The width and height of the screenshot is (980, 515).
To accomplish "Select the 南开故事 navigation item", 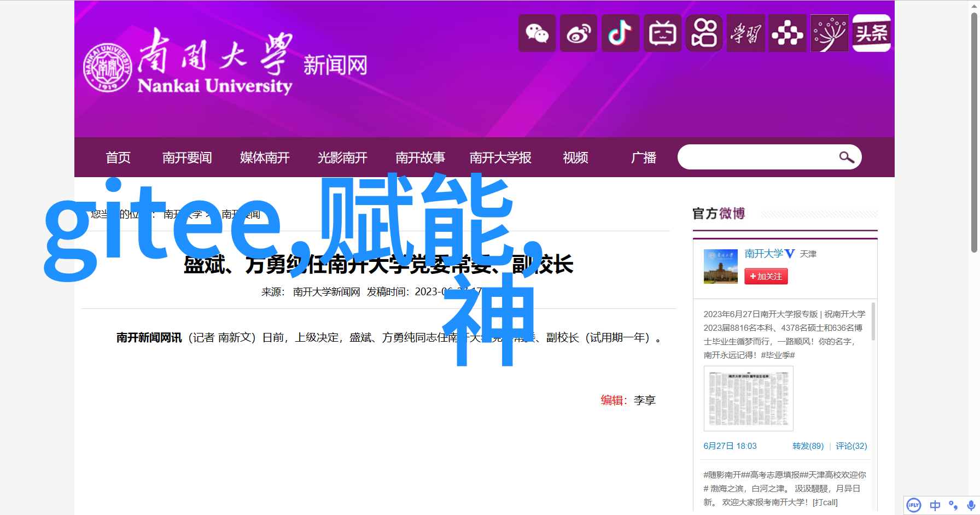I will (x=420, y=158).
